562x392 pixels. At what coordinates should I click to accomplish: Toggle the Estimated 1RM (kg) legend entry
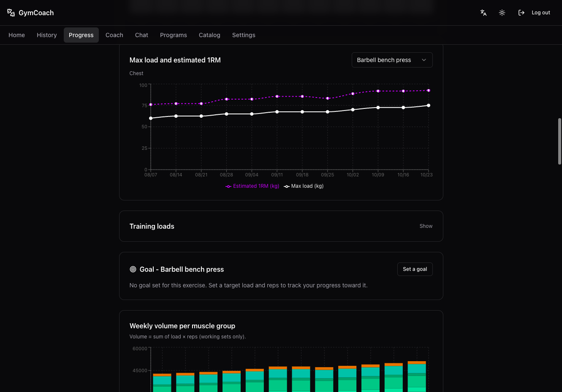click(252, 186)
